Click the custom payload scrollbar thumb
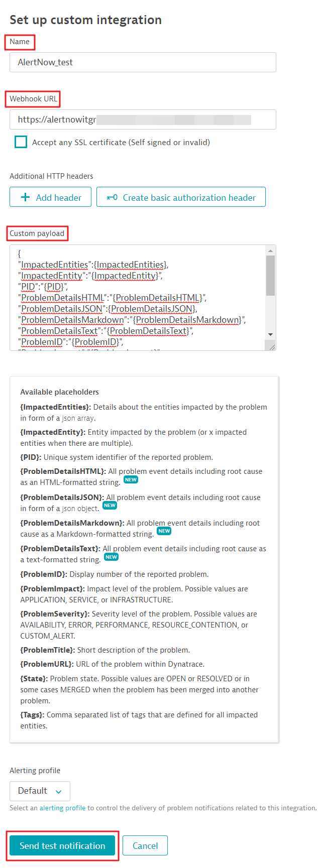The image size is (325, 868). [x=271, y=275]
